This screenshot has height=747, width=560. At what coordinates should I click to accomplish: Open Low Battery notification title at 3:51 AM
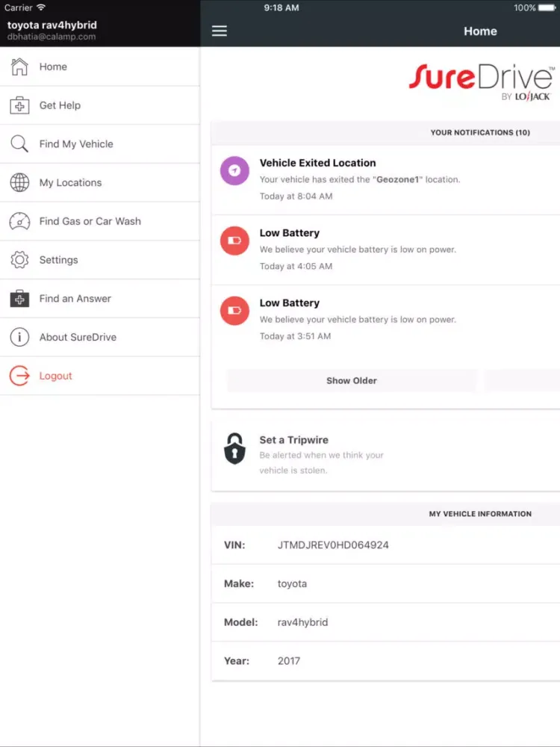(x=290, y=303)
